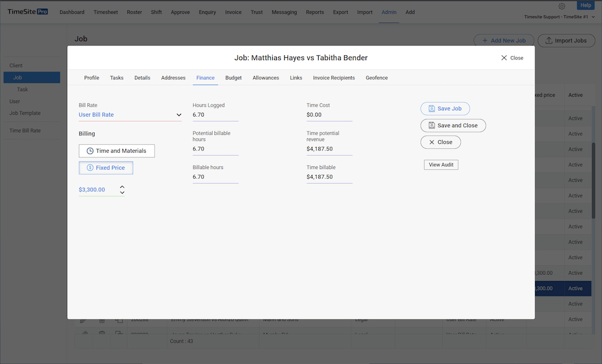Decrease the fixed price with down arrow
The height and width of the screenshot is (364, 602).
click(122, 192)
